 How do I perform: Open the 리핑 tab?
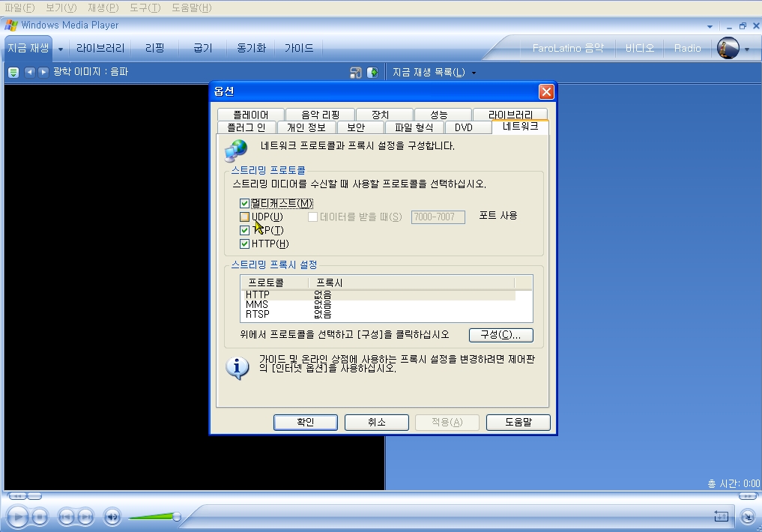pos(154,48)
